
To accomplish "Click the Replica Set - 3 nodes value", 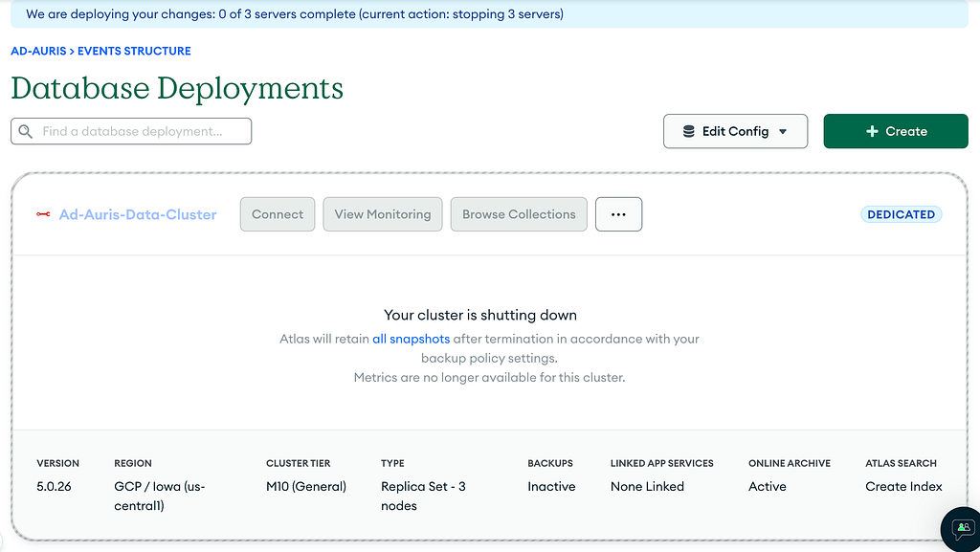I will coord(423,496).
